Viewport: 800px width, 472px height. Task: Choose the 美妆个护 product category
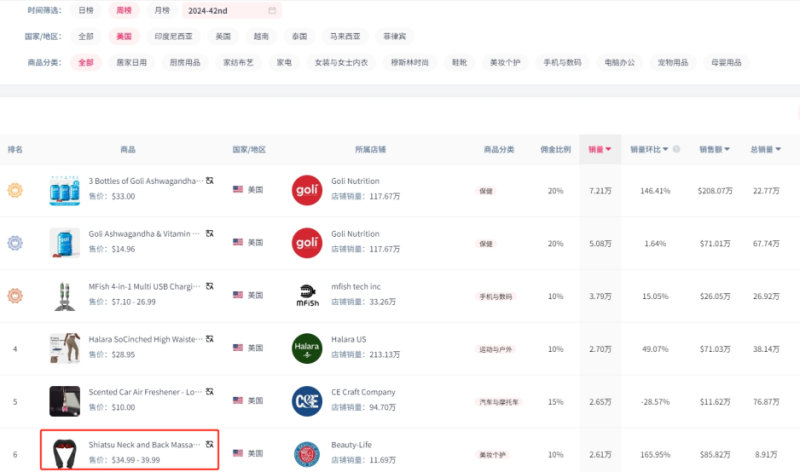point(504,62)
